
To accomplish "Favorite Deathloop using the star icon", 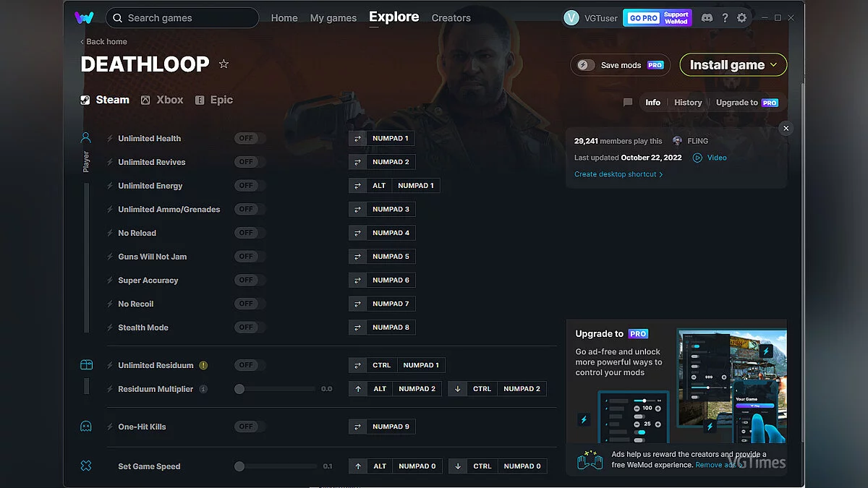I will [x=224, y=64].
